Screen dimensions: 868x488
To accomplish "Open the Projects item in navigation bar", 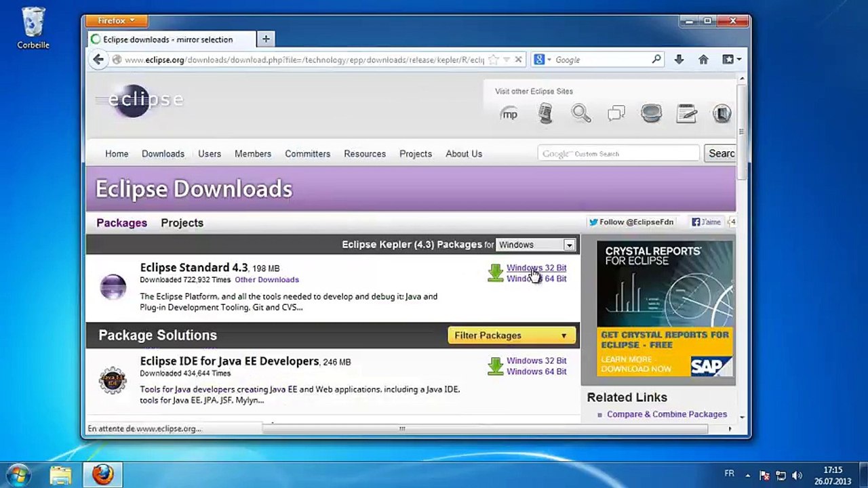I will tap(416, 154).
